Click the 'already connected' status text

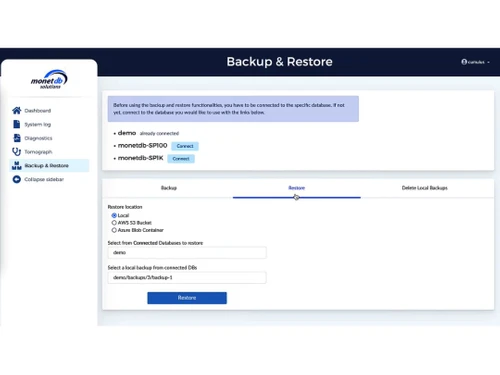159,133
